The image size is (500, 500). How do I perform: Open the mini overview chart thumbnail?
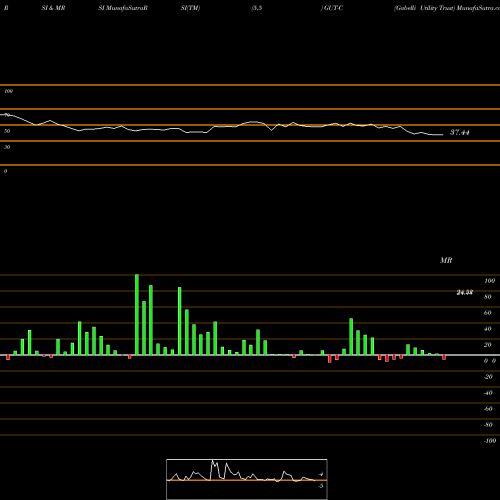(247, 479)
